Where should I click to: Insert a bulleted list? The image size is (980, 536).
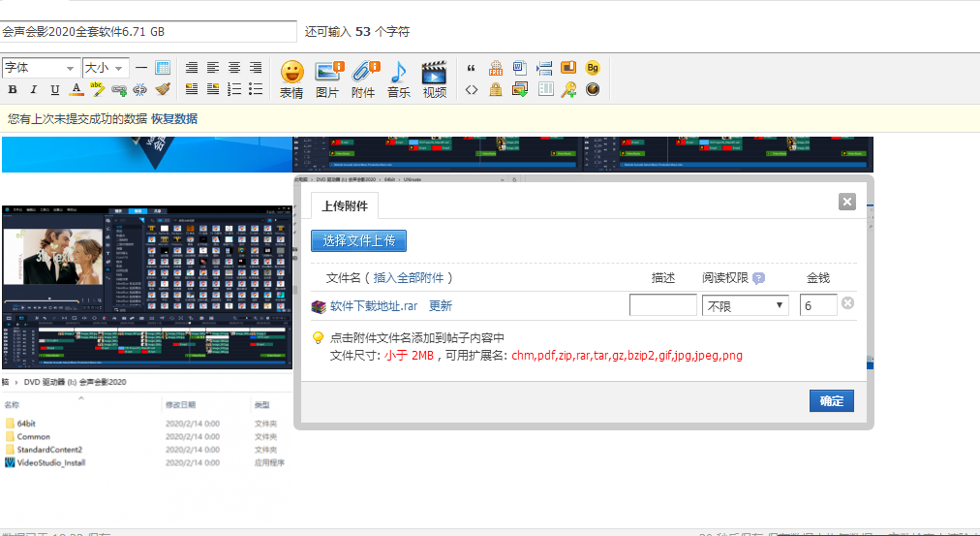[x=256, y=89]
